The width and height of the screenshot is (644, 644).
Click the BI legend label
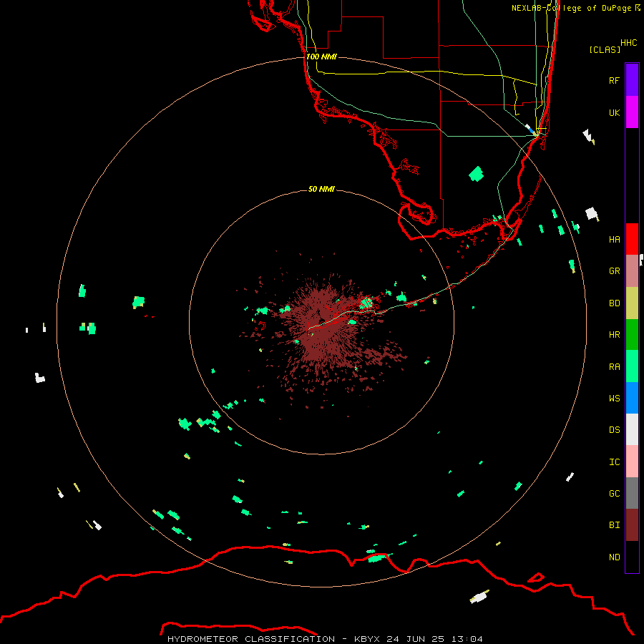614,525
